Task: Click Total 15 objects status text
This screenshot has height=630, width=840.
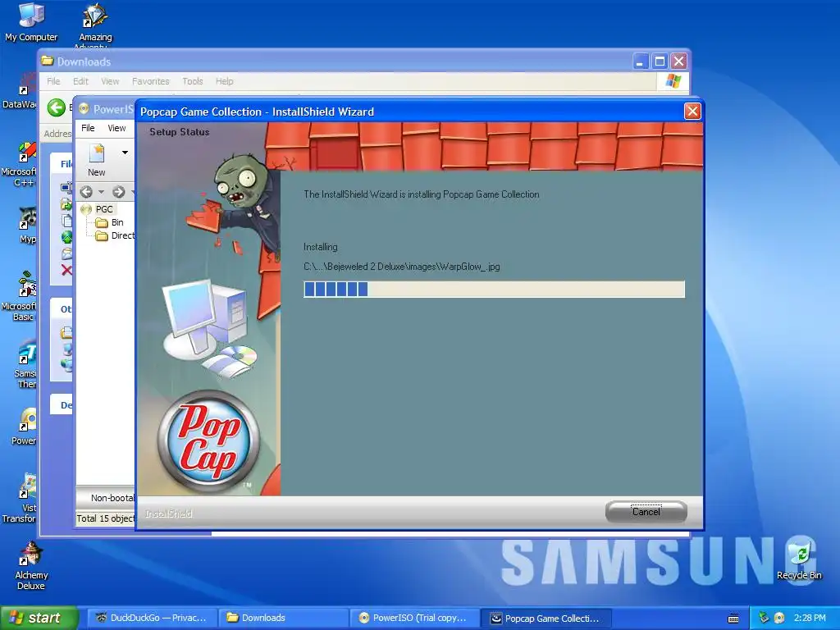Action: pos(106,518)
